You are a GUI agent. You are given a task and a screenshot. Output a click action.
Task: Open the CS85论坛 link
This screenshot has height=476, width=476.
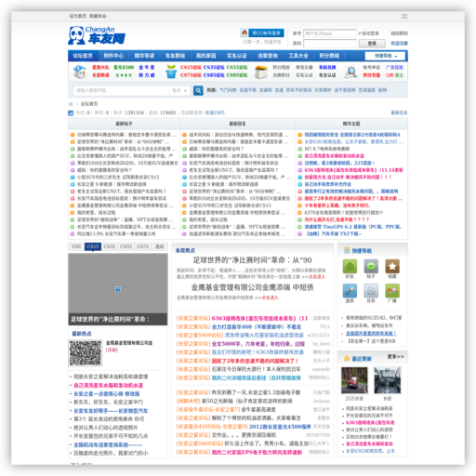(214, 75)
